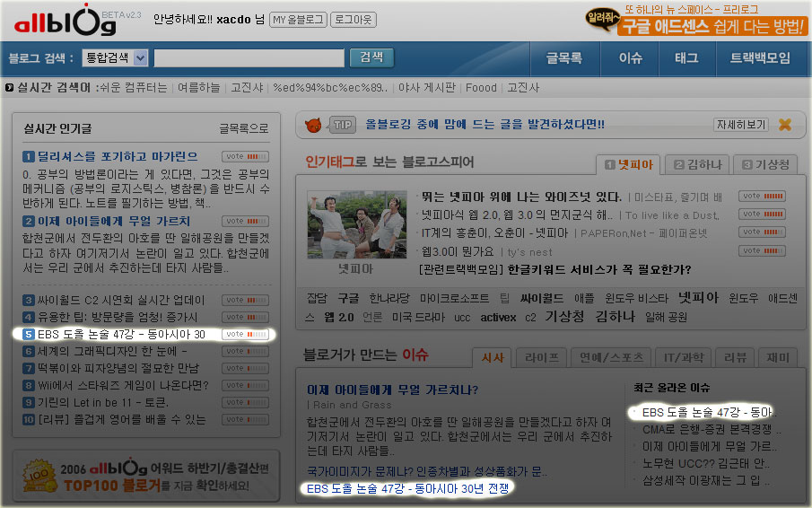Open the MY 올블로그 button
The width and height of the screenshot is (812, 508).
298,20
